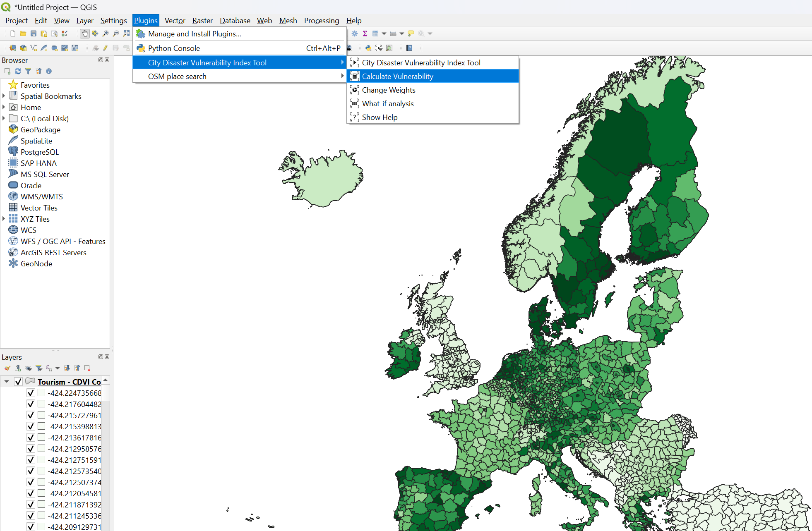The image size is (812, 531).
Task: Open Statistical Summary sigma icon
Action: (x=365, y=33)
